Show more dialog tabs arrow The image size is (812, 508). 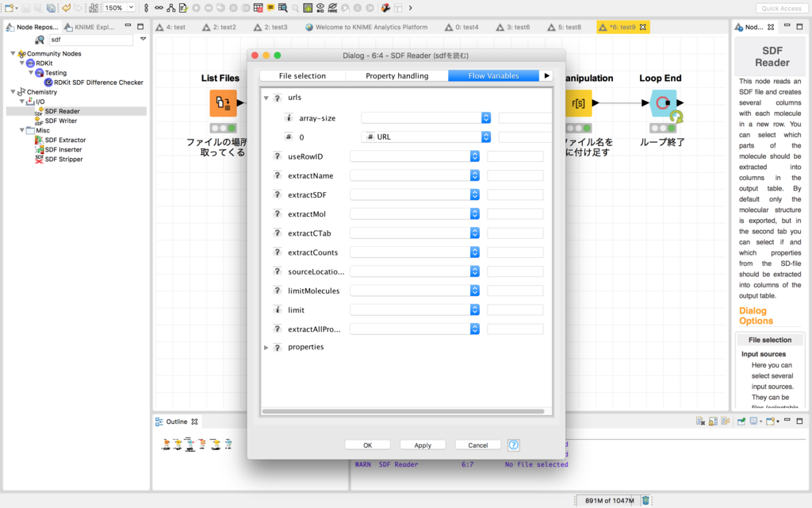point(546,75)
